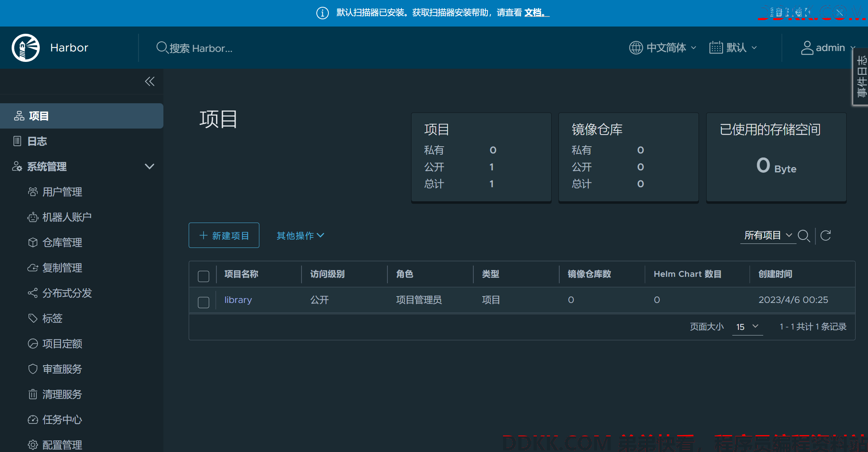Click the 搜索 Harbor search field
The width and height of the screenshot is (868, 452).
click(x=201, y=48)
